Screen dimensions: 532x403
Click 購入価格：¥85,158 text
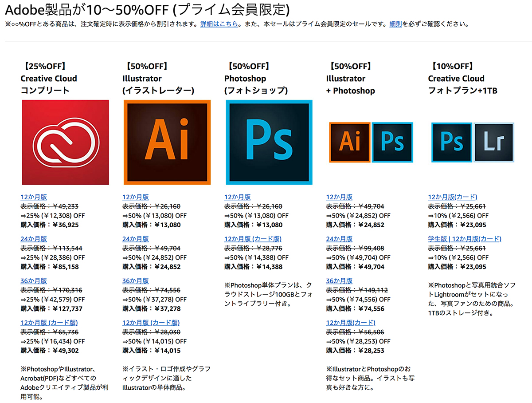(x=50, y=267)
